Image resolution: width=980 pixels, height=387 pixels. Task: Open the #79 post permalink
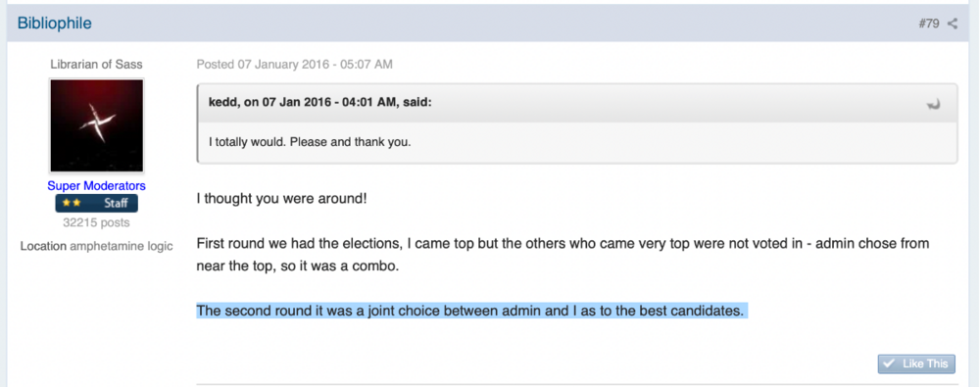929,24
